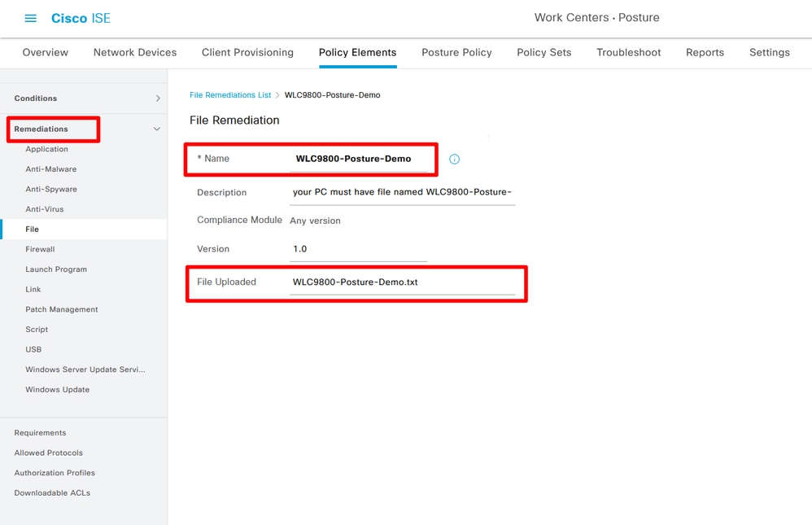812x525 pixels.
Task: Select Anti-Virus remediation
Action: point(45,209)
